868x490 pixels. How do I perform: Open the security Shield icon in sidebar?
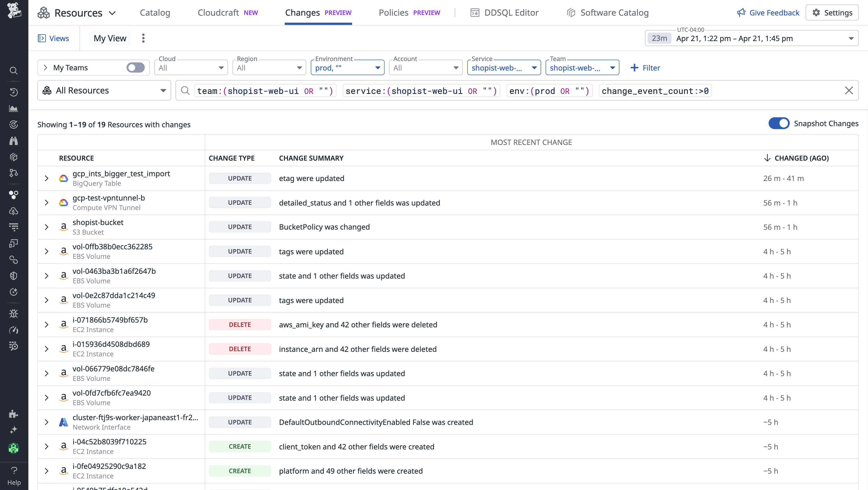click(x=13, y=276)
